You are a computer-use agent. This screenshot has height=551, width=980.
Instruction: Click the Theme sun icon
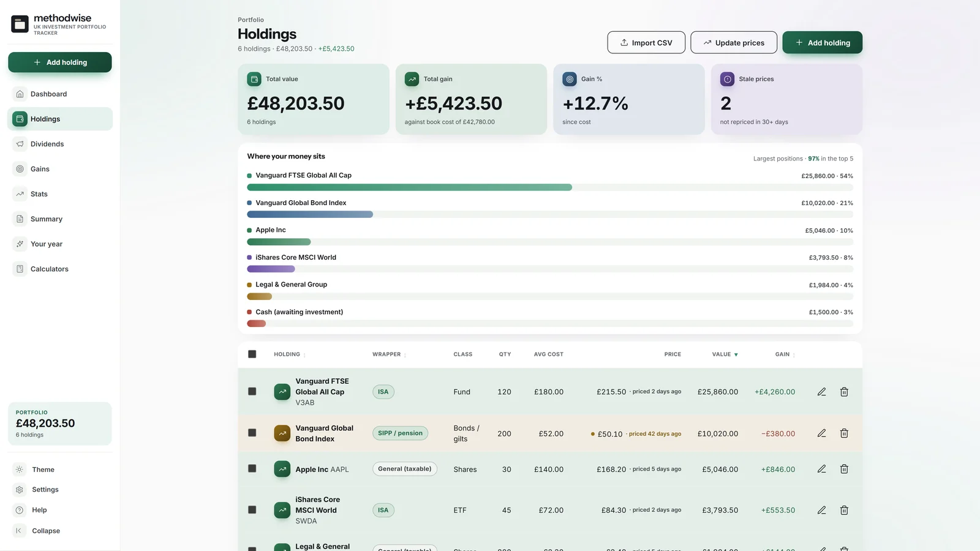pyautogui.click(x=20, y=470)
